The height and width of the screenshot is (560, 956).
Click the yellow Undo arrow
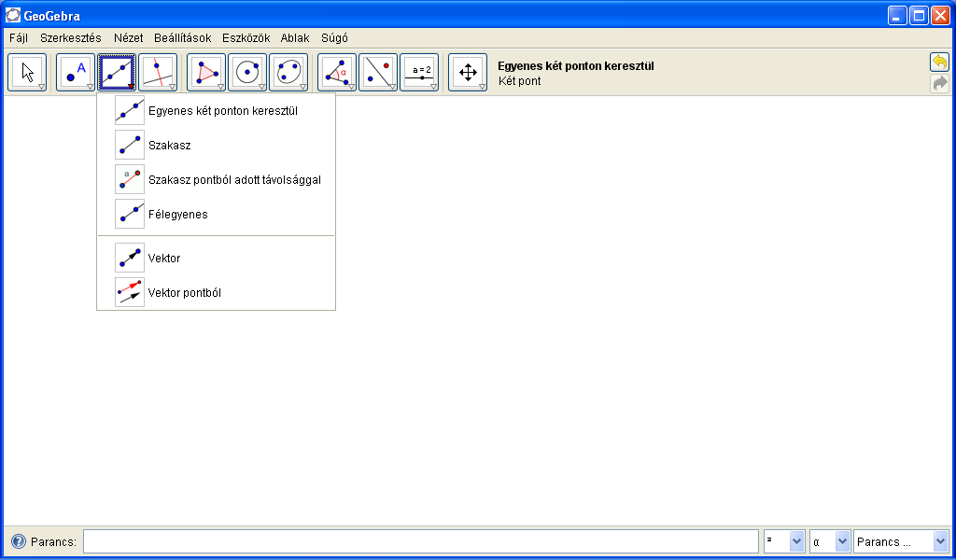tap(939, 63)
